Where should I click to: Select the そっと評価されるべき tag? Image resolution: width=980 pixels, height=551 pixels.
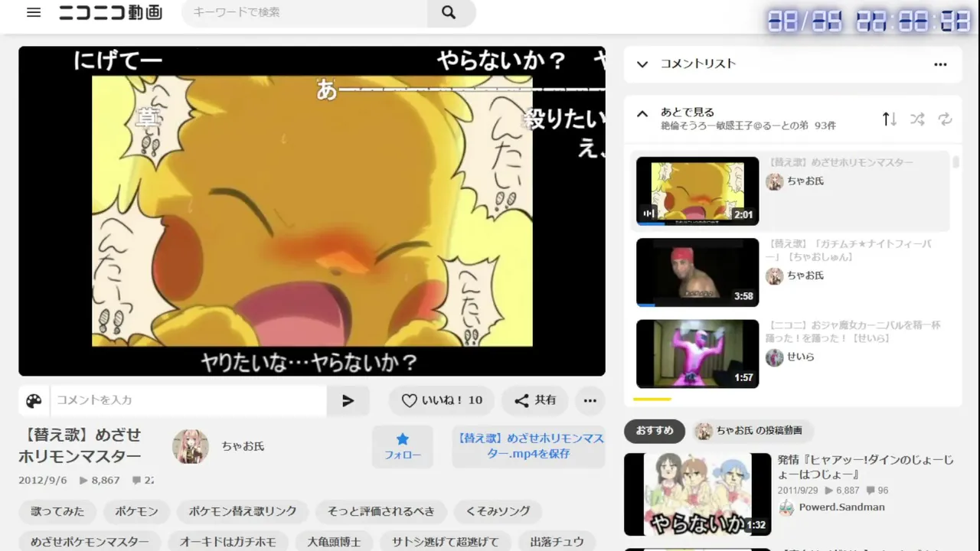pyautogui.click(x=381, y=511)
